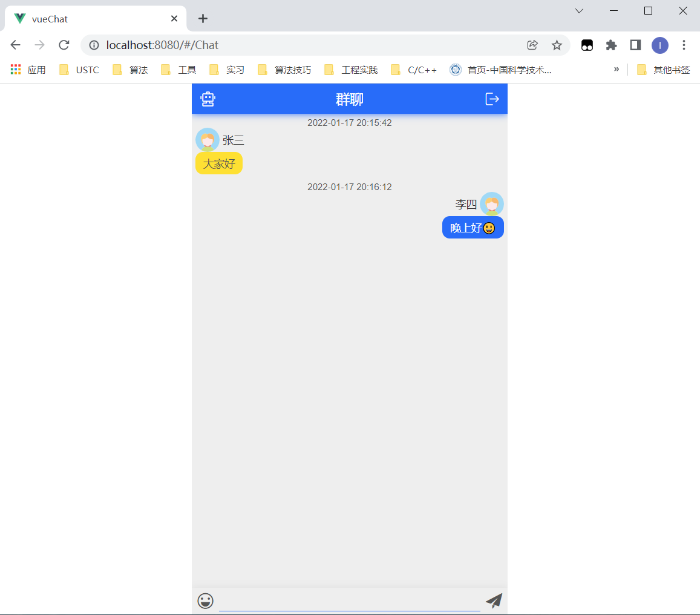Click 张三's avatar
The height and width of the screenshot is (615, 700).
207,140
